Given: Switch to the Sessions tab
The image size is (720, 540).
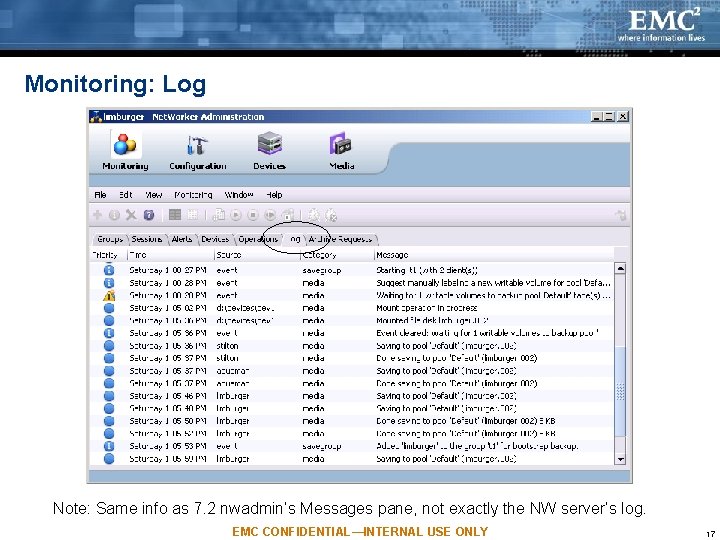Looking at the screenshot, I should tap(146, 239).
